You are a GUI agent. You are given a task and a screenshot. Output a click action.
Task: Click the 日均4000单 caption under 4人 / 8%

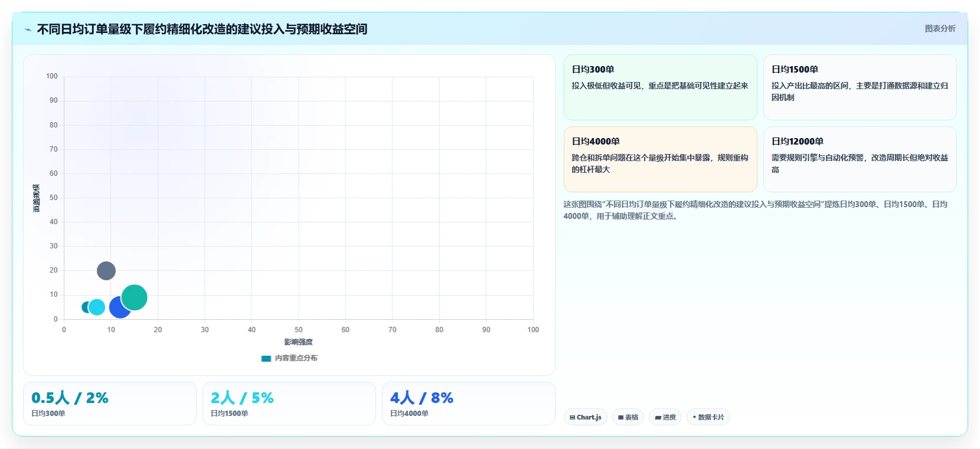410,414
